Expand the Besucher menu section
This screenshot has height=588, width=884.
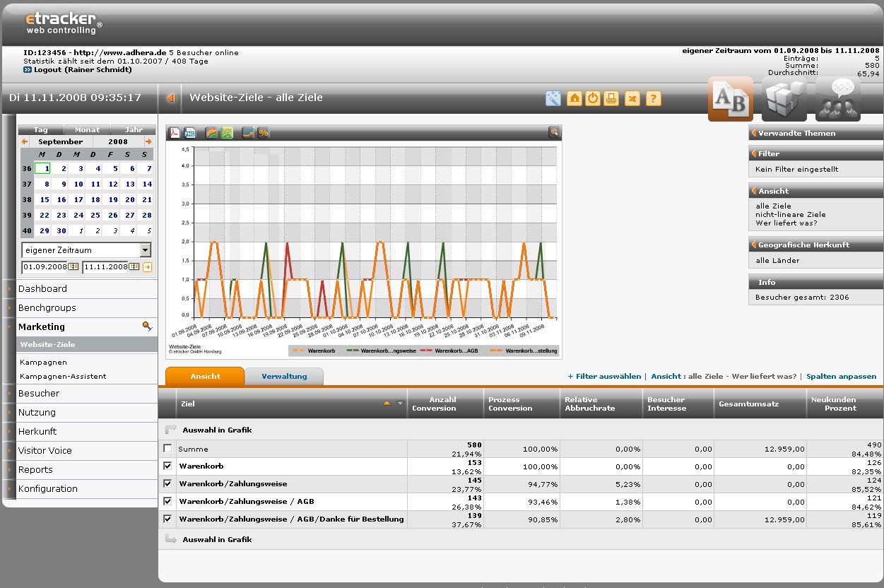[39, 394]
